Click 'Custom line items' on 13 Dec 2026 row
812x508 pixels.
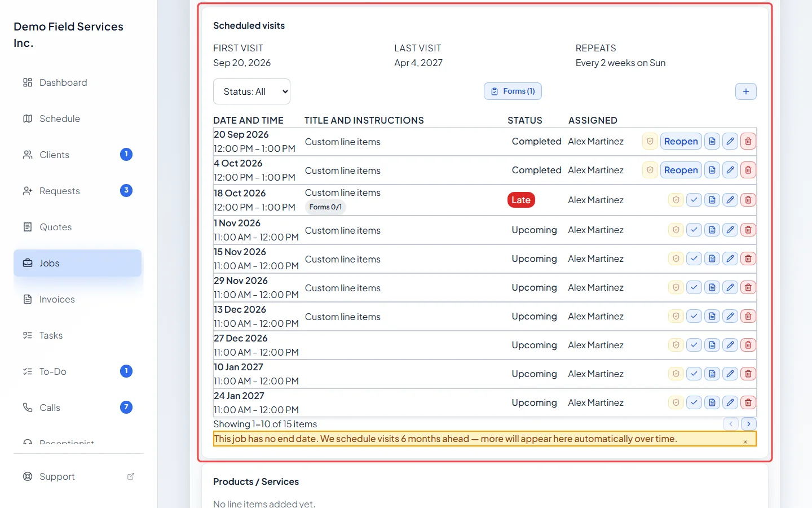343,317
